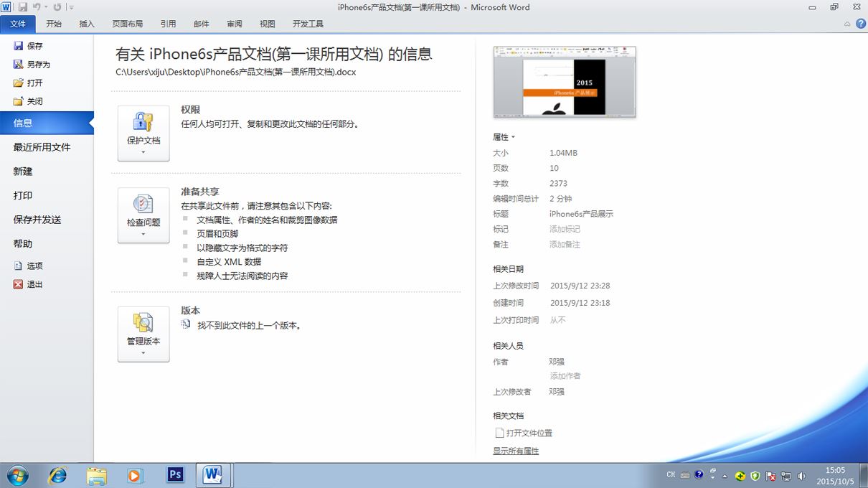Click the yellow-green plus tray icon

740,476
